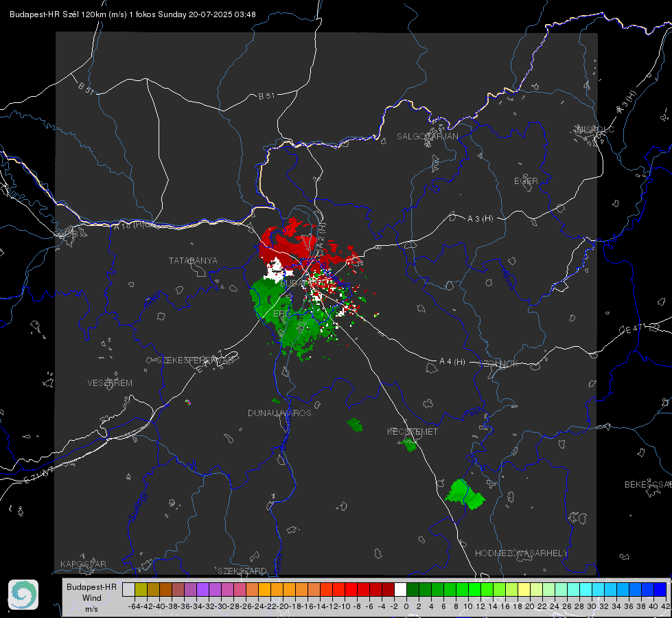Click the SZOLNOK city label

tap(498, 363)
